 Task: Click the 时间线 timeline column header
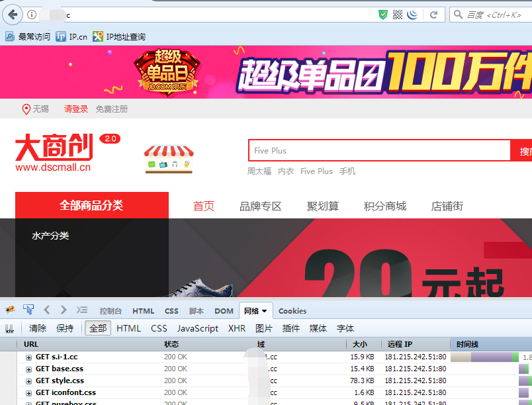(x=467, y=344)
